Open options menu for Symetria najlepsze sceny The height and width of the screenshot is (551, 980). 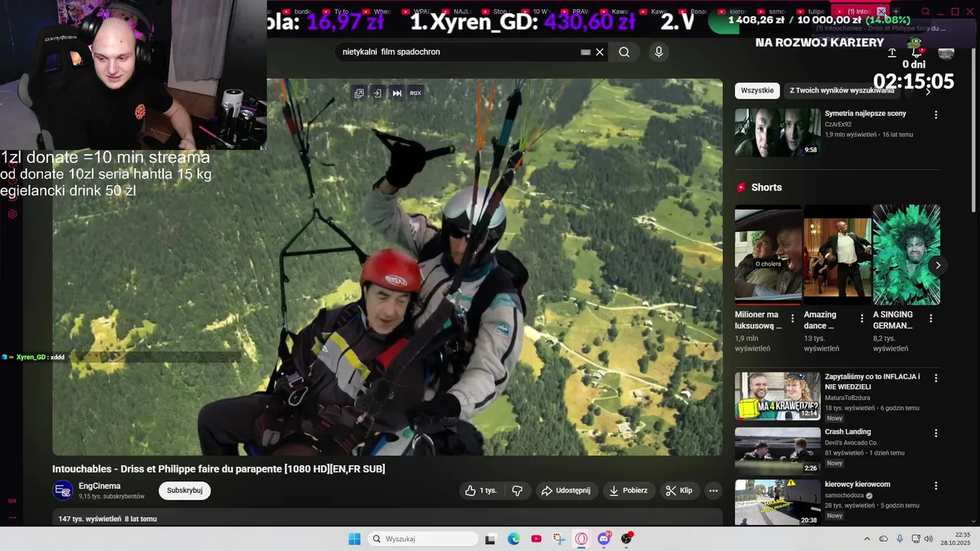(936, 115)
